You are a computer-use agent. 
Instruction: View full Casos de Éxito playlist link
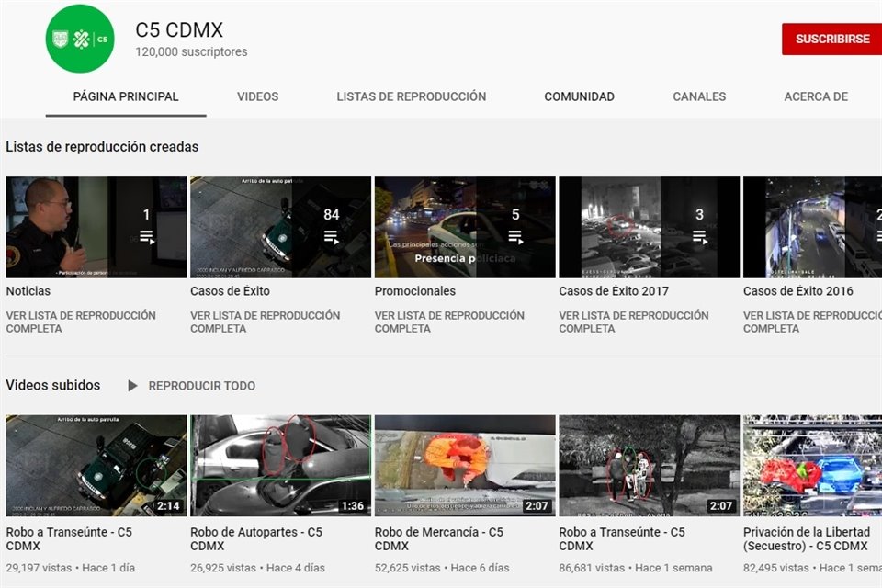[265, 322]
